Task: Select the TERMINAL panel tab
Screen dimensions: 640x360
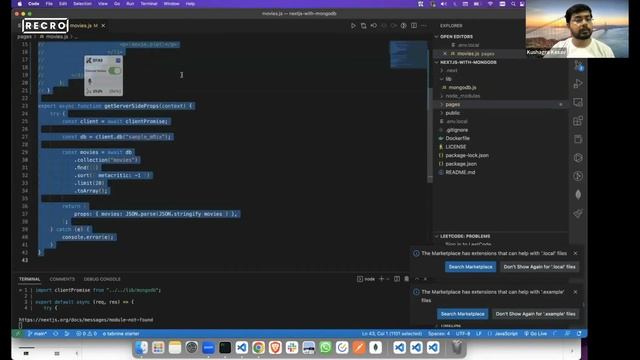Action: tap(29, 279)
